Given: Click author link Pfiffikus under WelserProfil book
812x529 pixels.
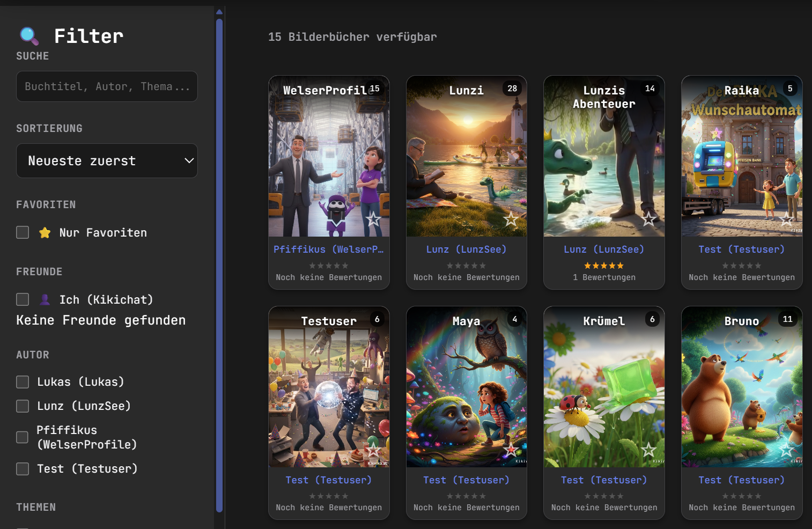Looking at the screenshot, I should 328,249.
